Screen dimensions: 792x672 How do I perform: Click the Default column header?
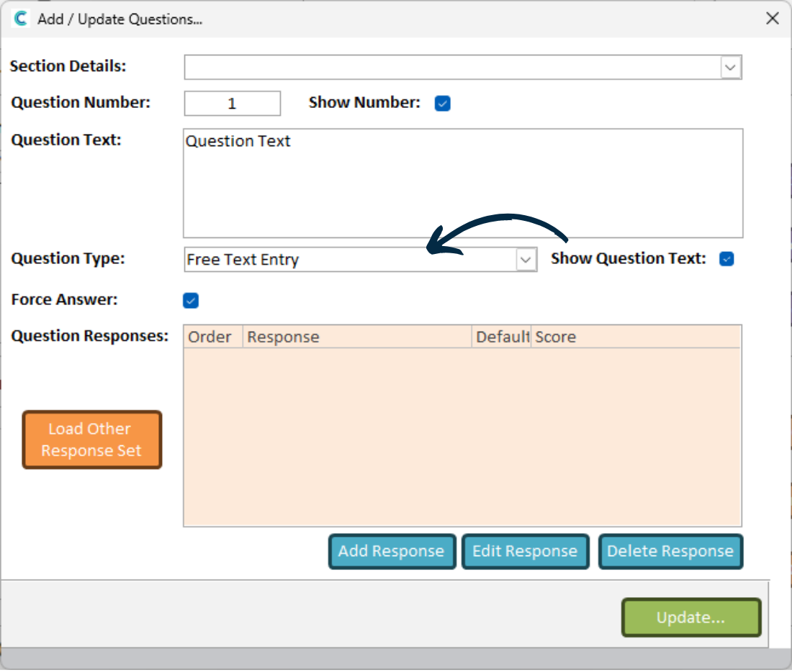point(501,337)
